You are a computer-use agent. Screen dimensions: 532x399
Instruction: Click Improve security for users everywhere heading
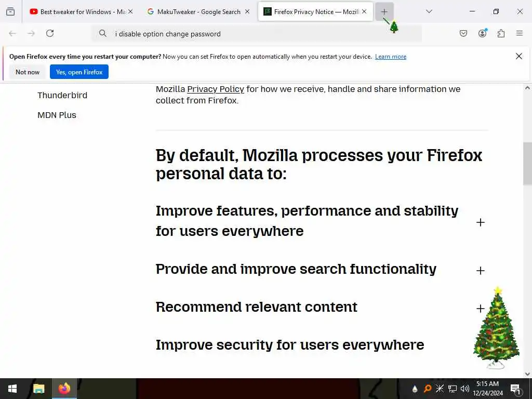tap(290, 345)
